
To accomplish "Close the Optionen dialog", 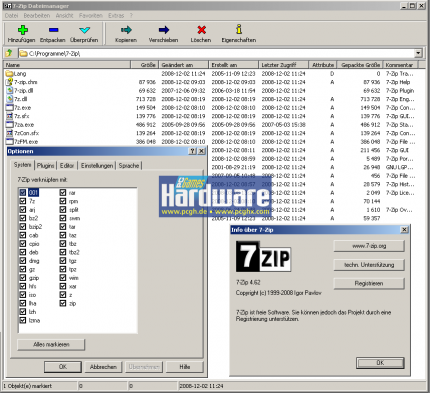I will tap(202, 151).
